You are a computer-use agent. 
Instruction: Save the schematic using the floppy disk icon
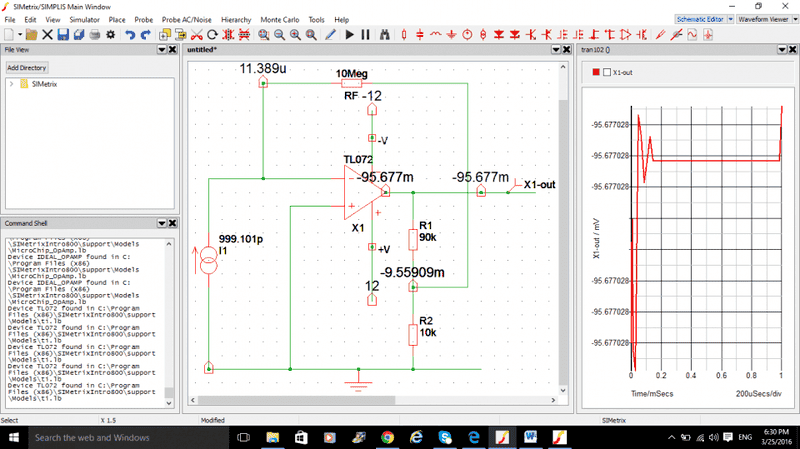63,35
